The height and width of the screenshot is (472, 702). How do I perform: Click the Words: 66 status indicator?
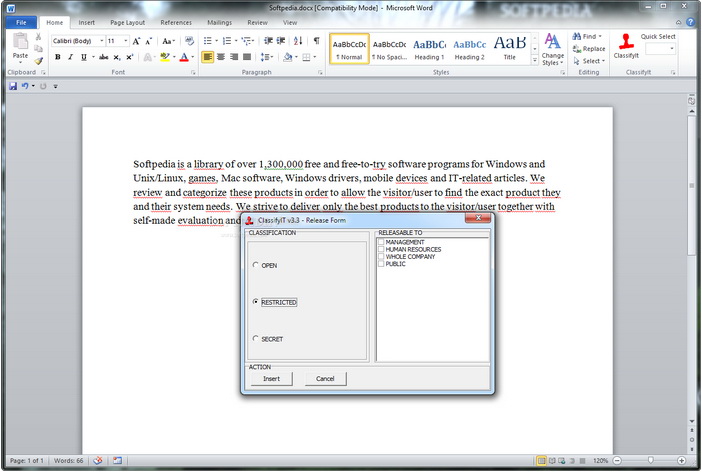click(x=68, y=460)
